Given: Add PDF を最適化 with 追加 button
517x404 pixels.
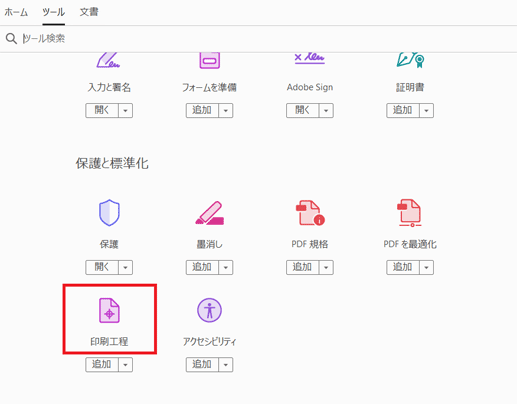Looking at the screenshot, I should point(403,267).
